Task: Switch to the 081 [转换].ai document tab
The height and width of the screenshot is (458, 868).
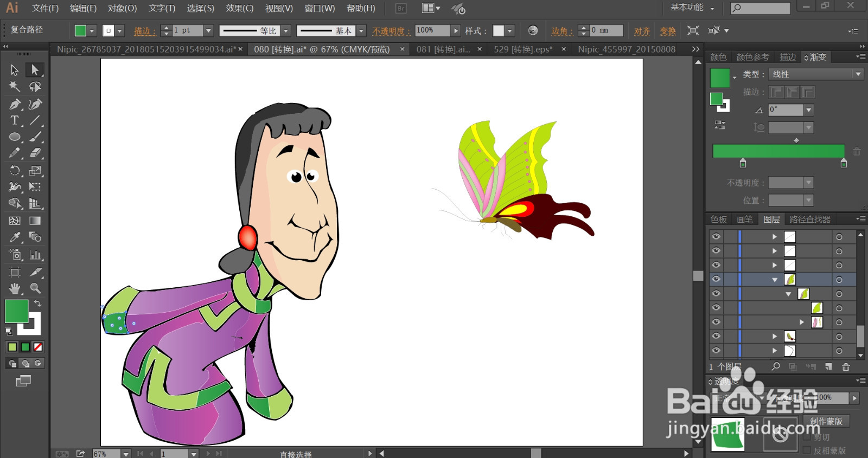Action: 443,49
